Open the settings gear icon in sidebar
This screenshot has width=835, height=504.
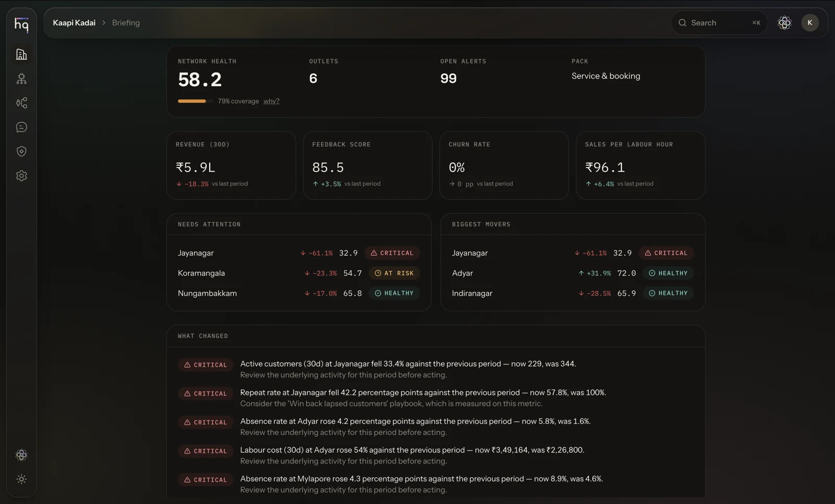coord(21,176)
